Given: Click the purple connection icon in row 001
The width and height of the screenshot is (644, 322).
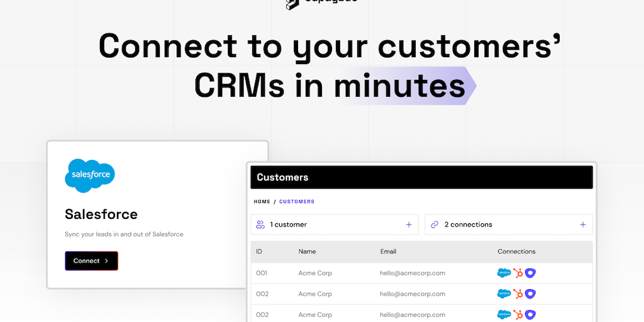Looking at the screenshot, I should (x=531, y=273).
